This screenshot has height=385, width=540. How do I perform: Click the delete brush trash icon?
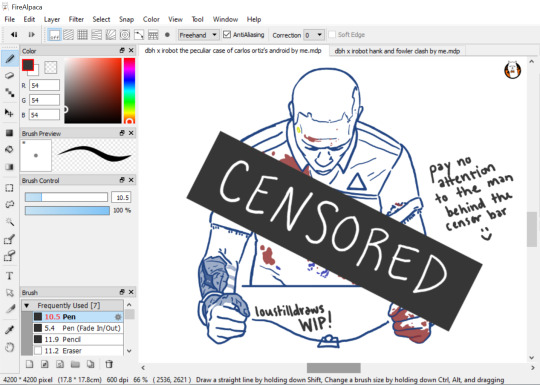pos(109,364)
